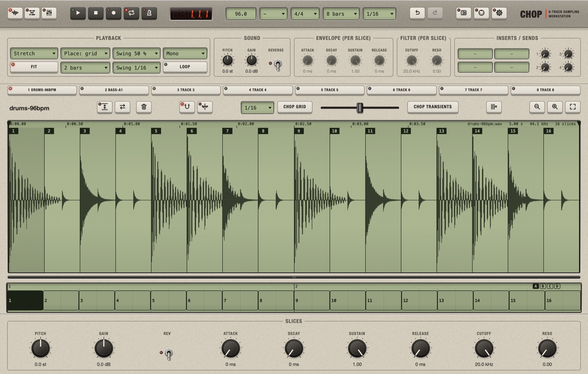Click the Sound PITCH knob

pyautogui.click(x=227, y=60)
